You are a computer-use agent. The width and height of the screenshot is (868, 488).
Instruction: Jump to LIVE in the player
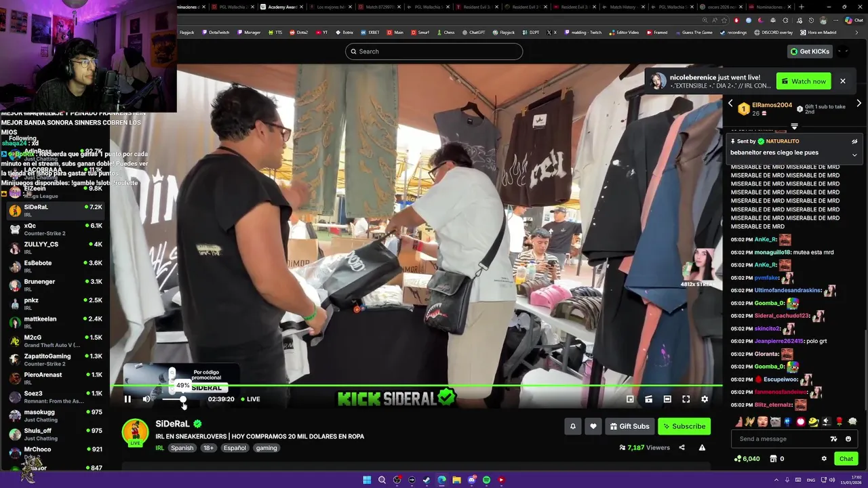click(x=250, y=399)
